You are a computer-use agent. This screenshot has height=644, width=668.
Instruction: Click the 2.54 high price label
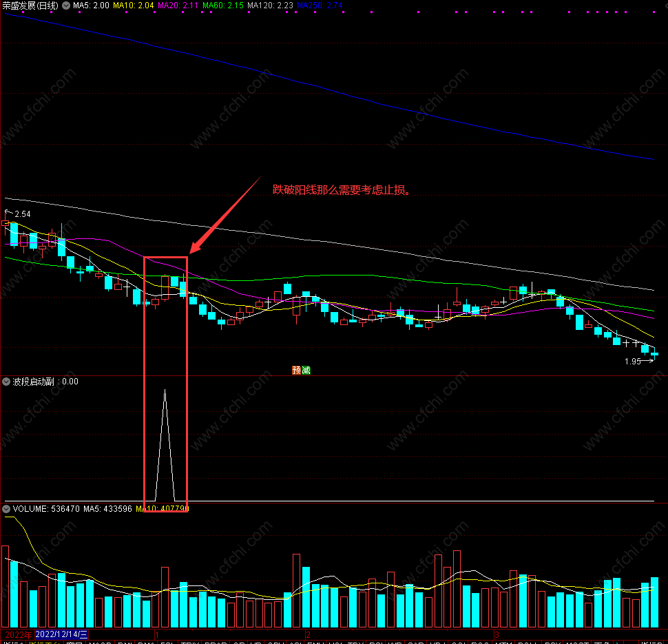(23, 214)
